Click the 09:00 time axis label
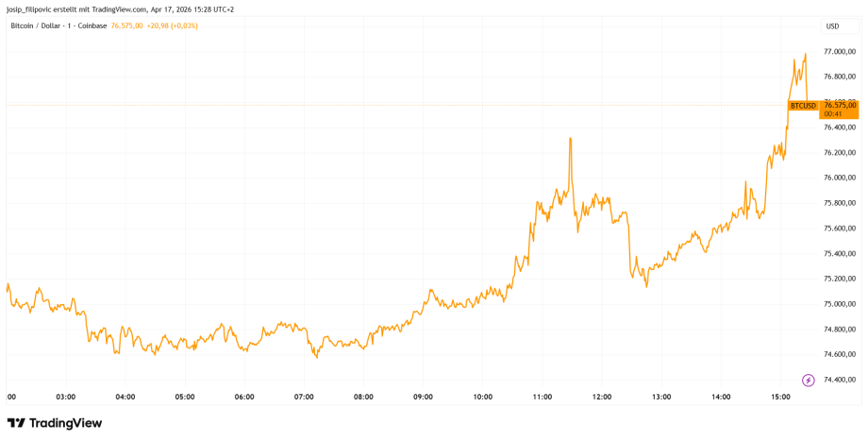The image size is (868, 441). [423, 397]
